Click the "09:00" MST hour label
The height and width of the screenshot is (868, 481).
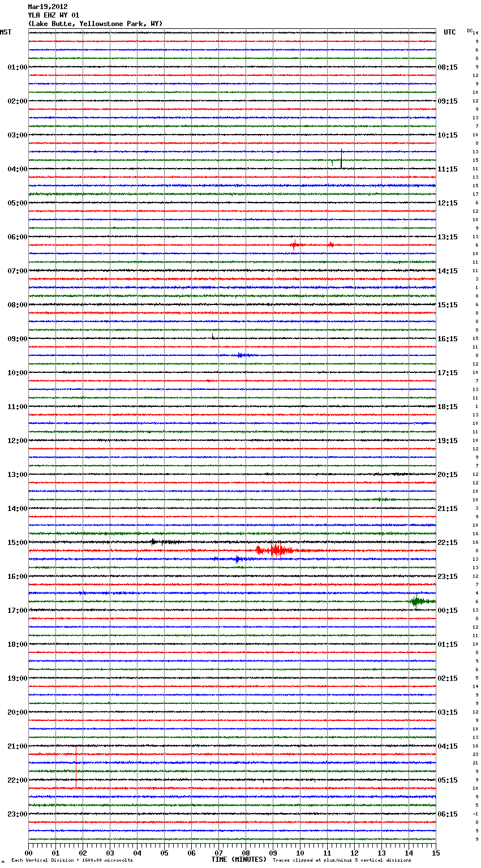click(x=18, y=339)
